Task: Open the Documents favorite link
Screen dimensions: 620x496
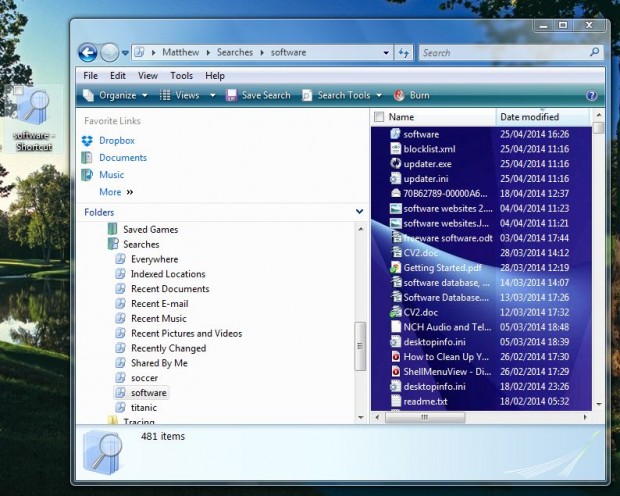Action: (123, 157)
